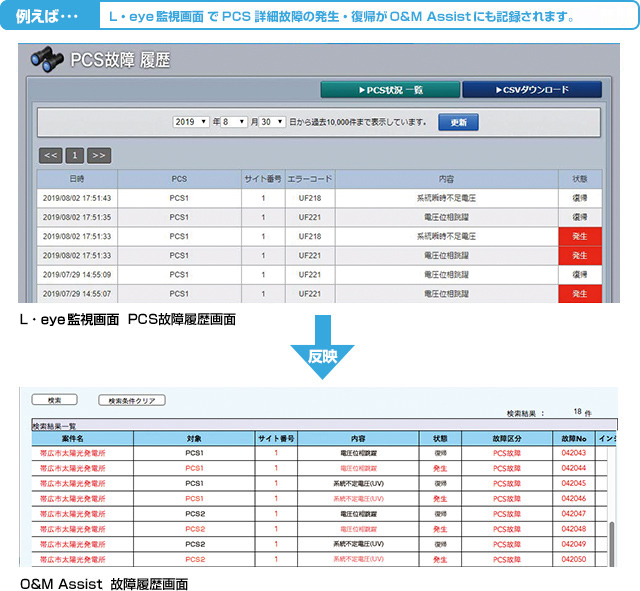Select timestamp 2019/08/02 17:51:35
The height and width of the screenshot is (591, 640).
click(77, 218)
